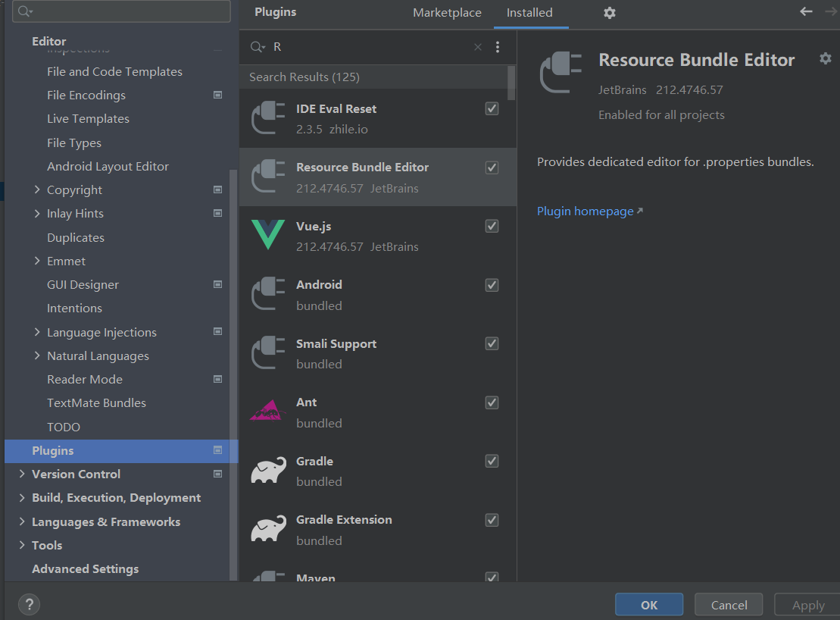
Task: Expand Build, Execution, Deployment section
Action: click(22, 497)
